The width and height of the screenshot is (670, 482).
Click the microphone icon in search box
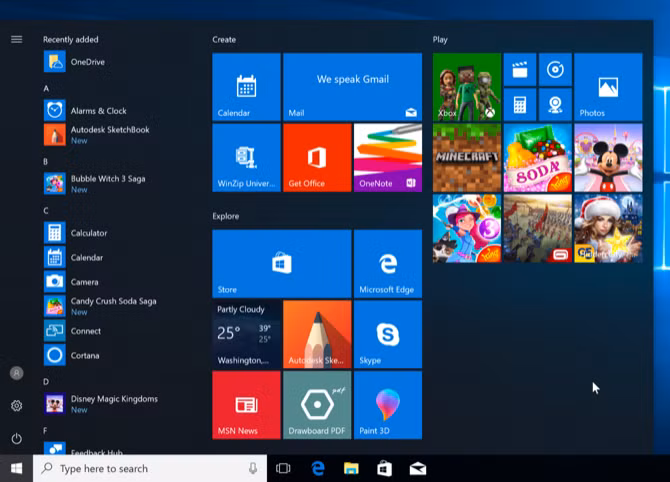[253, 468]
